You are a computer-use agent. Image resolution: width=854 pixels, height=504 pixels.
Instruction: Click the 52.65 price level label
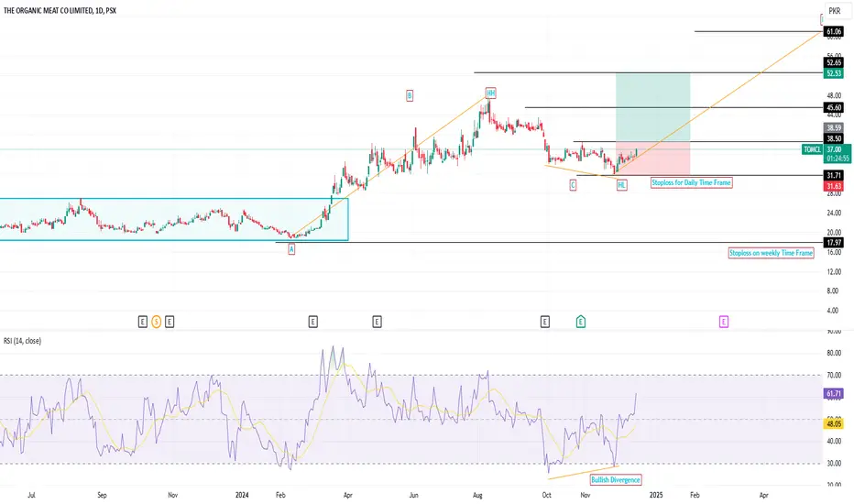coord(834,62)
